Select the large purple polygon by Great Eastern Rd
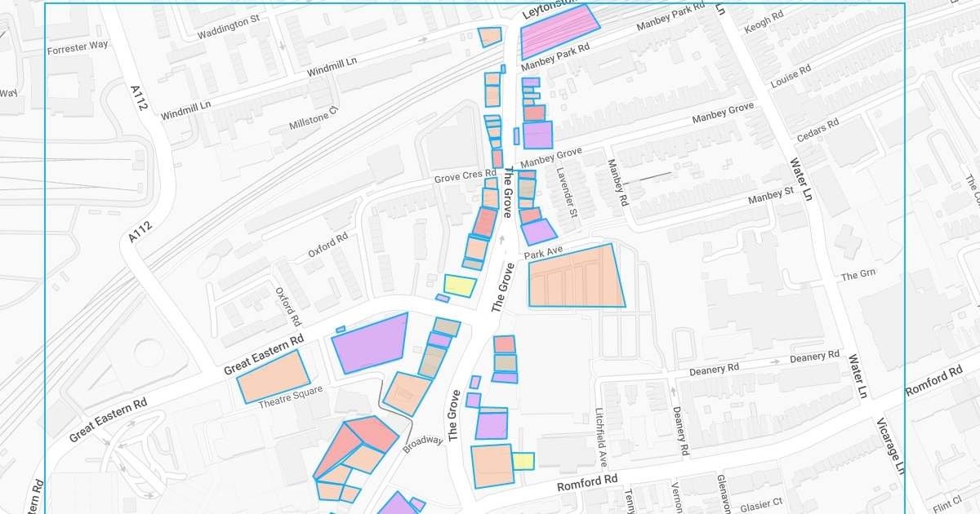 372,343
